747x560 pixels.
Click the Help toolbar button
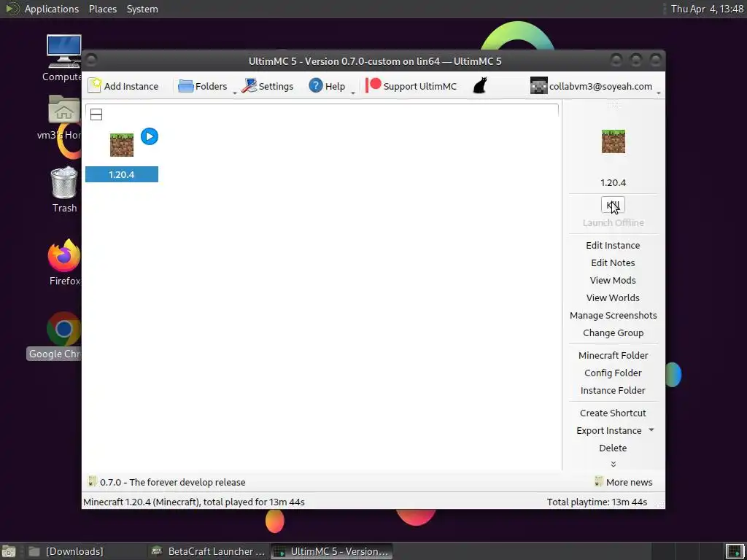[x=327, y=86]
